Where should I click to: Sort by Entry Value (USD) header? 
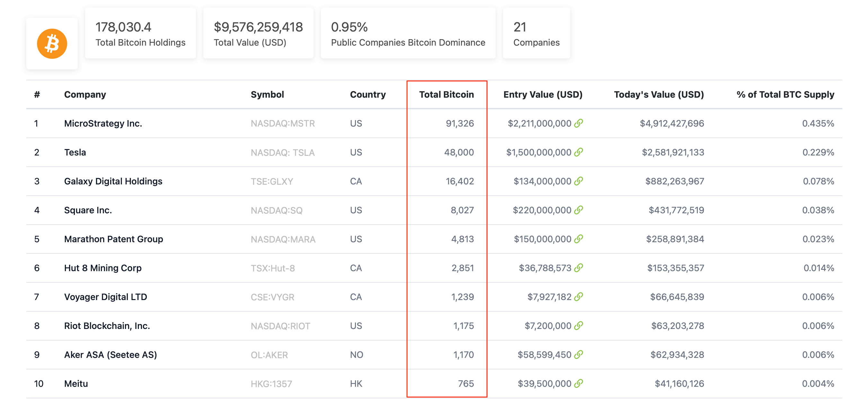pyautogui.click(x=543, y=94)
